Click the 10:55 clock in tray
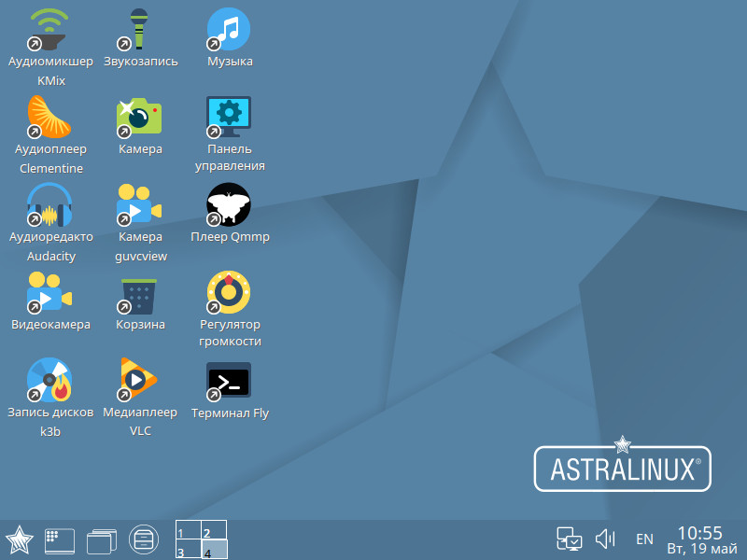 coord(699,533)
